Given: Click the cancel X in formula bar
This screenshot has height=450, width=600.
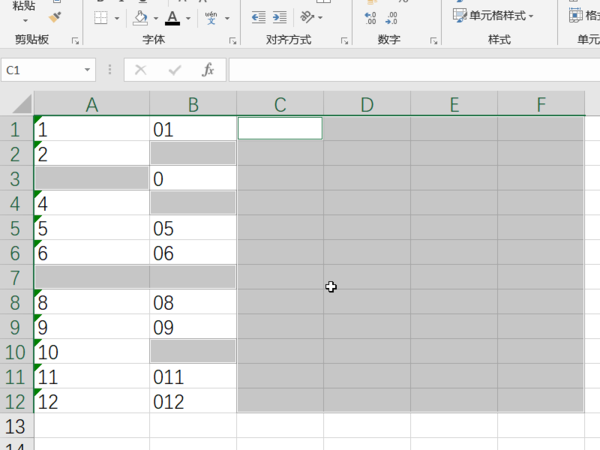Looking at the screenshot, I should 140,70.
